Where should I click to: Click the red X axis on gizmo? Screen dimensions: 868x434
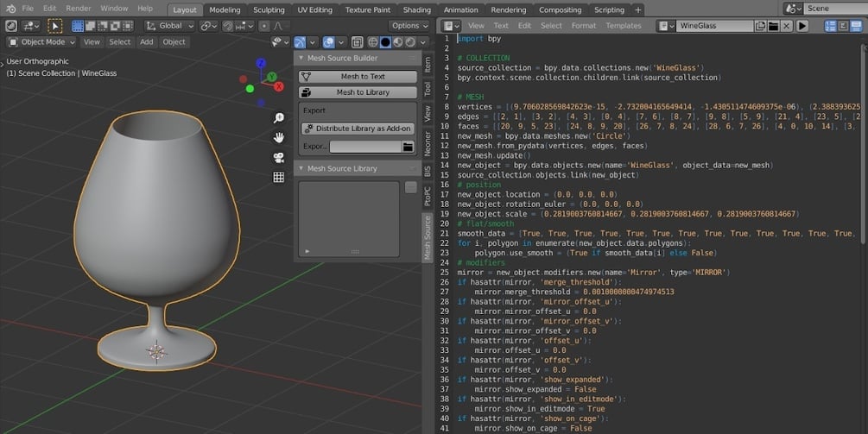click(x=279, y=87)
